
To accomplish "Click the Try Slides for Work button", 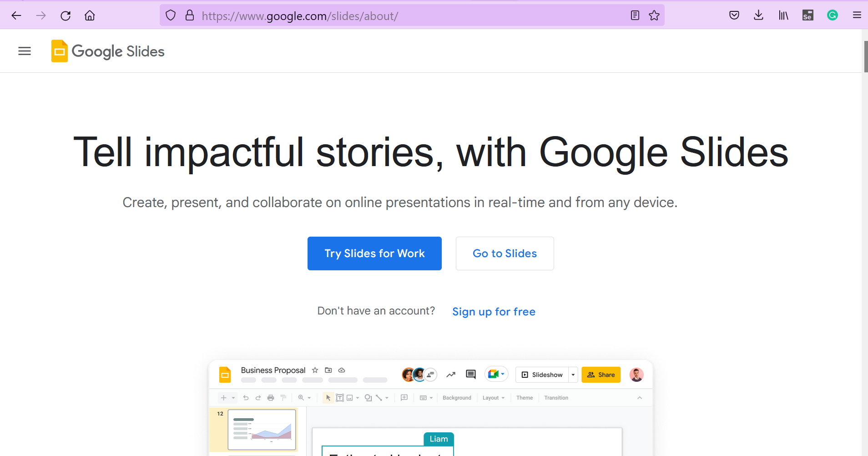I will pyautogui.click(x=374, y=253).
